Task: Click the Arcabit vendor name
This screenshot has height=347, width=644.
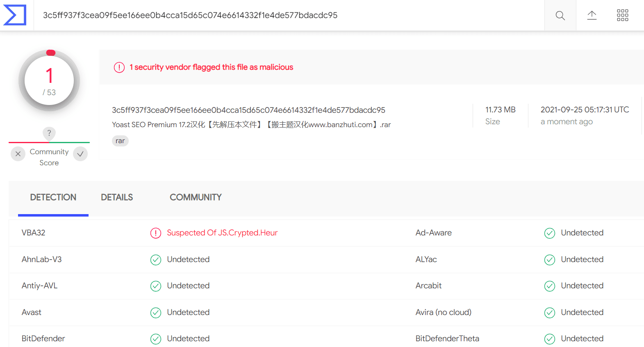Action: (x=428, y=285)
